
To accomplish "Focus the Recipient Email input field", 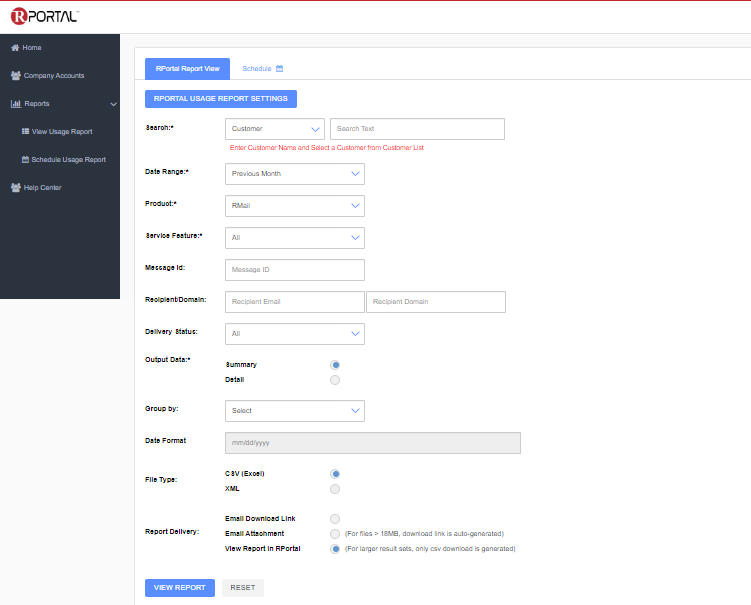I will coord(295,302).
